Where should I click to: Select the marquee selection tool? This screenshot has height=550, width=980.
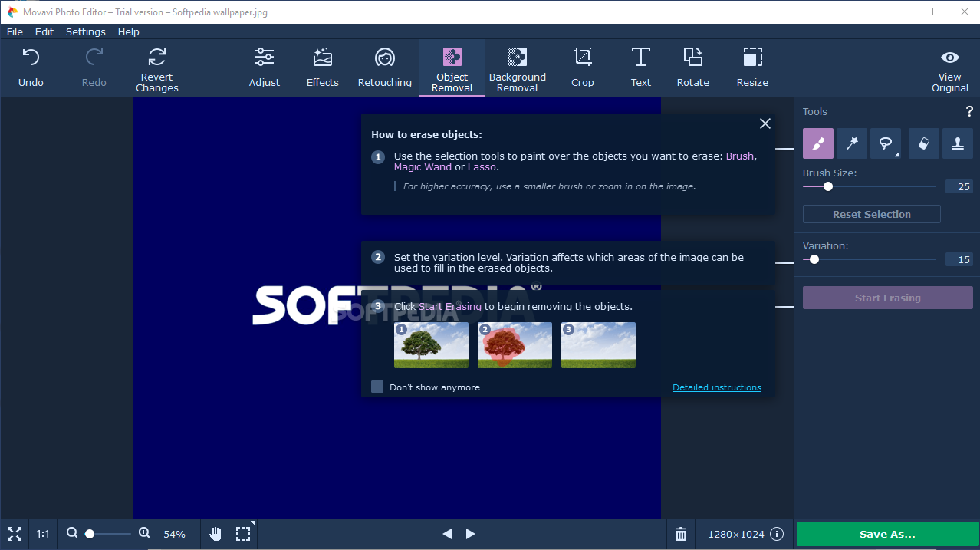click(x=243, y=534)
